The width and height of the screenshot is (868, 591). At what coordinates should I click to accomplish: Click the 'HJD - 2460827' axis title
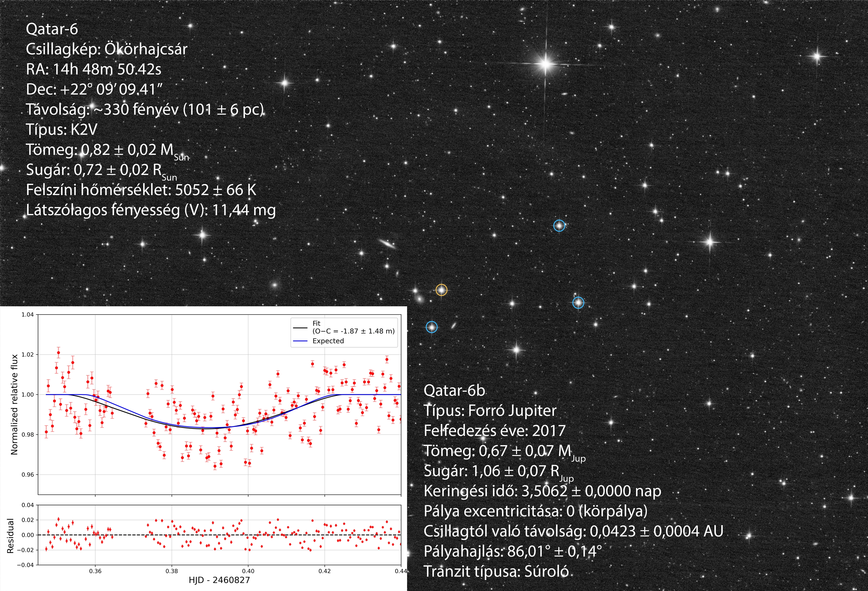coord(219,580)
